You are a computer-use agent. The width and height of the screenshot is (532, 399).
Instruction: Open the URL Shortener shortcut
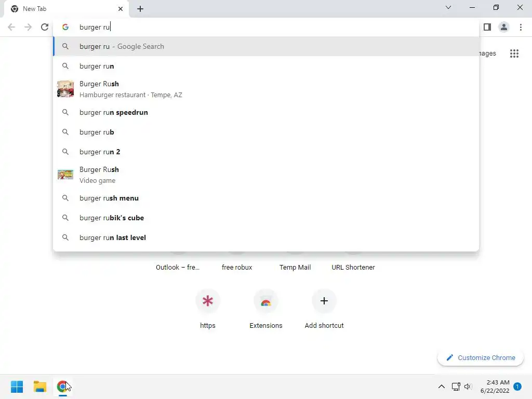[x=353, y=268]
